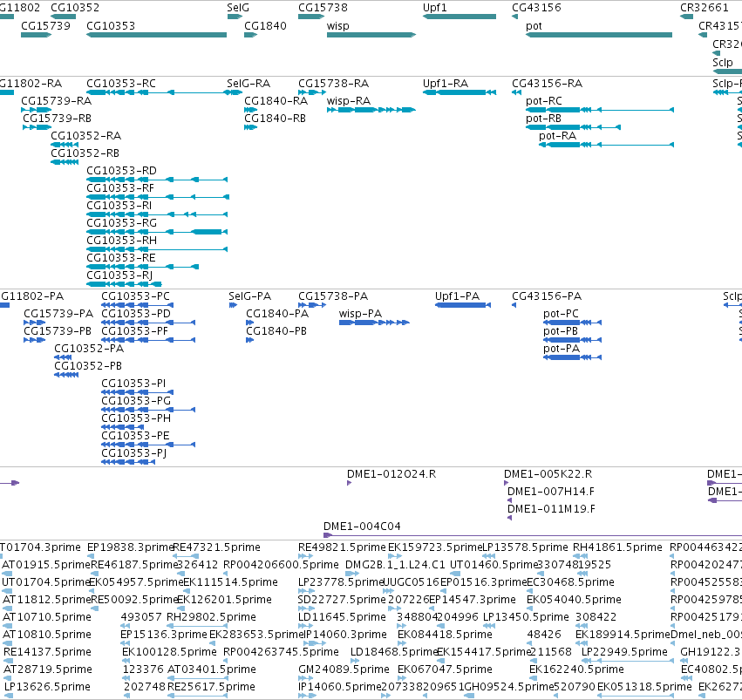Click the EK162240.5prime EST label
The height and width of the screenshot is (700, 742).
point(576,669)
